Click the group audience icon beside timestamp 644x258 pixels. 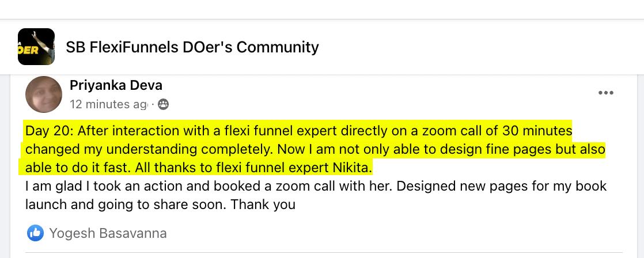pyautogui.click(x=163, y=104)
